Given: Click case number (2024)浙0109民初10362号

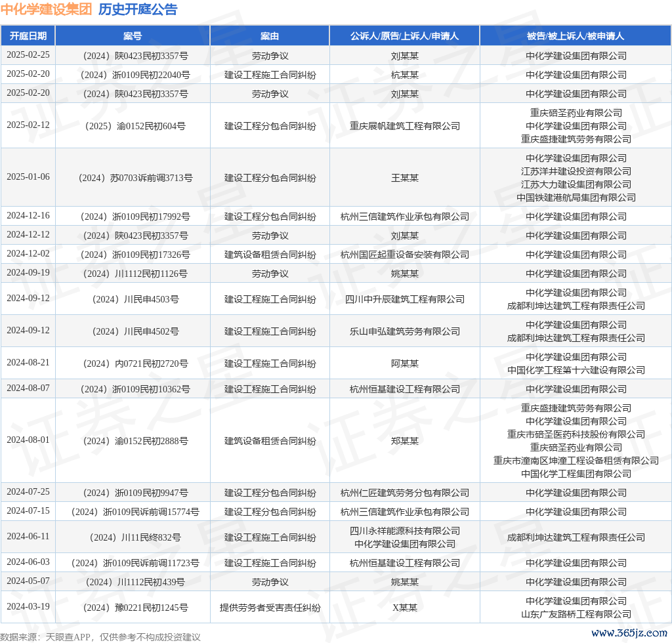Looking at the screenshot, I should [x=135, y=389].
